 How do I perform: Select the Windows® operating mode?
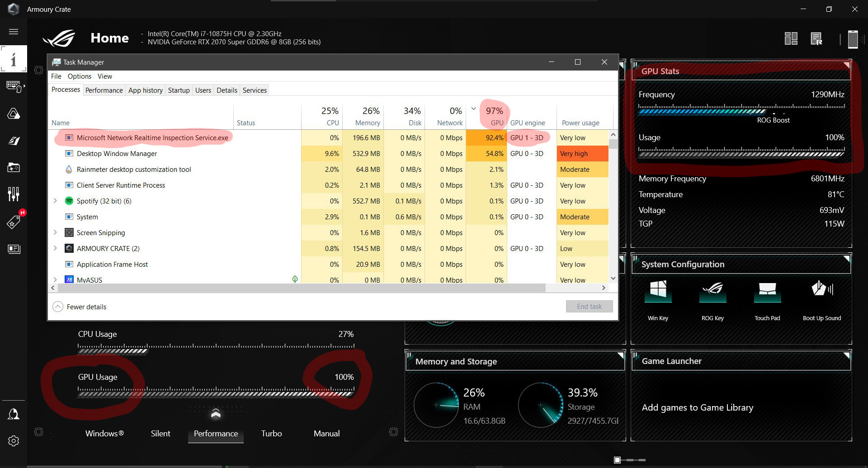click(104, 433)
